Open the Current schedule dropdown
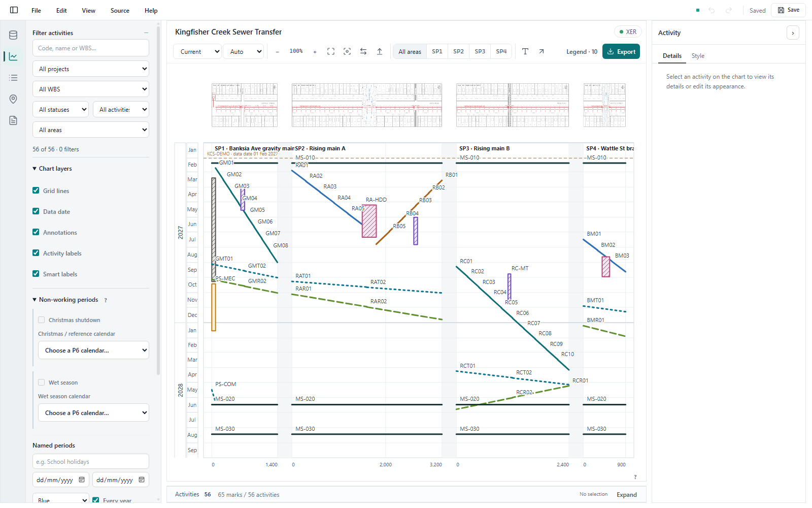Image resolution: width=812 pixels, height=508 pixels. coord(197,51)
